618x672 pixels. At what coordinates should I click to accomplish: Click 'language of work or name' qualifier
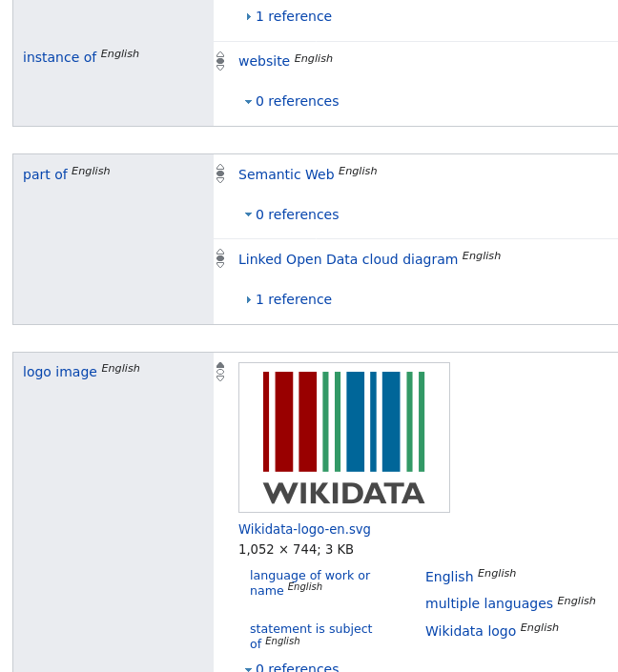pyautogui.click(x=309, y=576)
